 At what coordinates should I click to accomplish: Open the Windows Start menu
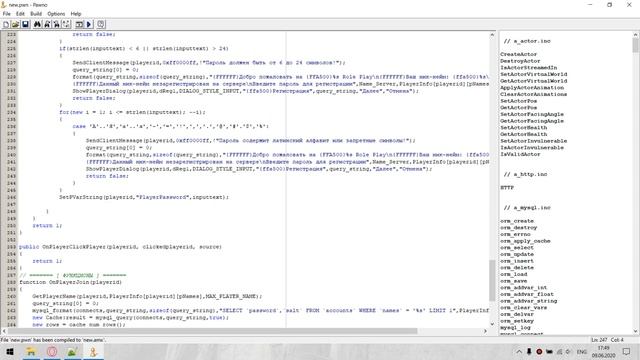(x=10, y=351)
